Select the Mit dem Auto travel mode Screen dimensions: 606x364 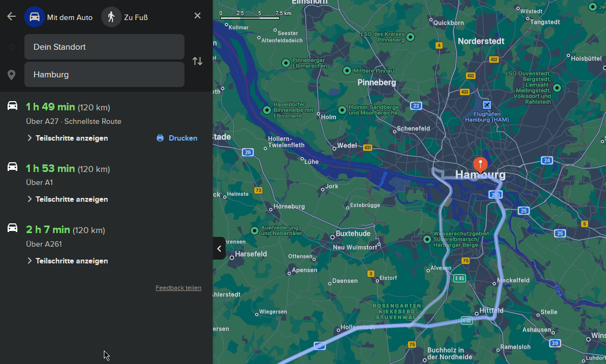59,17
